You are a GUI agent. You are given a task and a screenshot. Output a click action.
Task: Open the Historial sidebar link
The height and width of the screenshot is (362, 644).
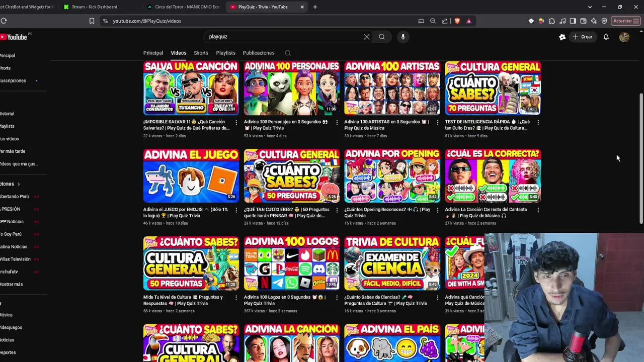coord(7,114)
